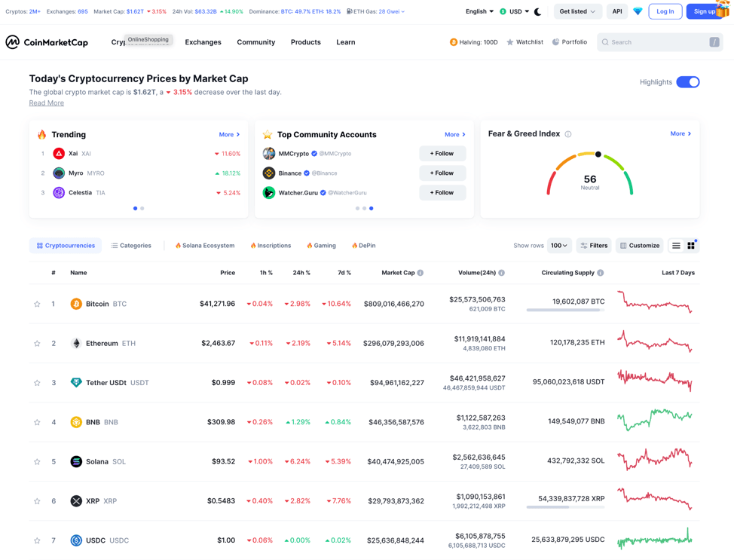Image resolution: width=734 pixels, height=560 pixels.
Task: Star Bitcoin to add to watchlist
Action: coord(37,304)
